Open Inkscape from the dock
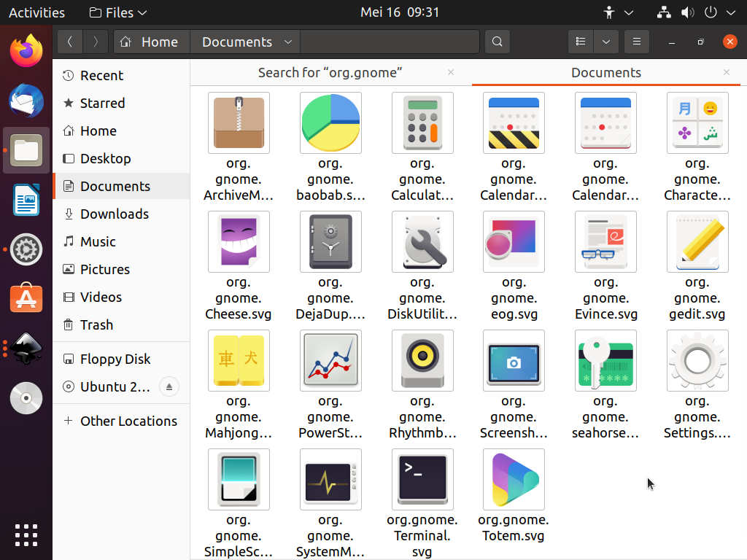The width and height of the screenshot is (747, 560). pyautogui.click(x=26, y=349)
